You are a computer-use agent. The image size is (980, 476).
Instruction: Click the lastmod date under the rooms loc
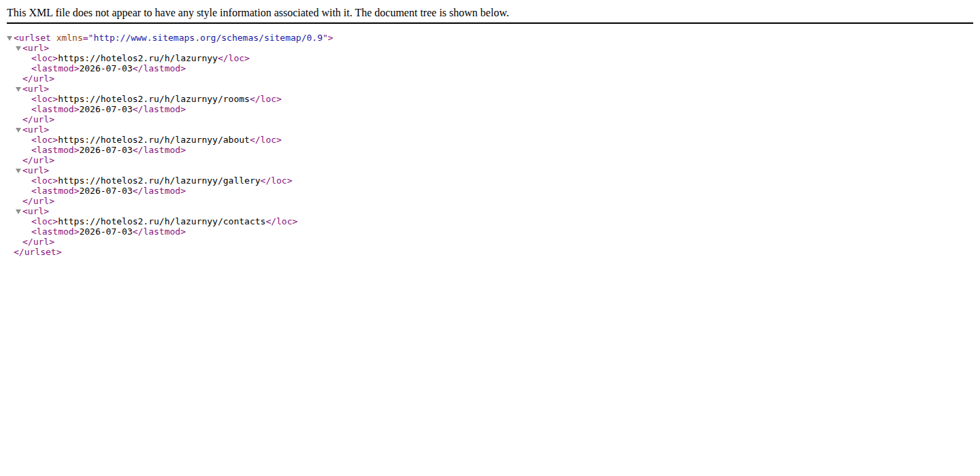pyautogui.click(x=106, y=109)
